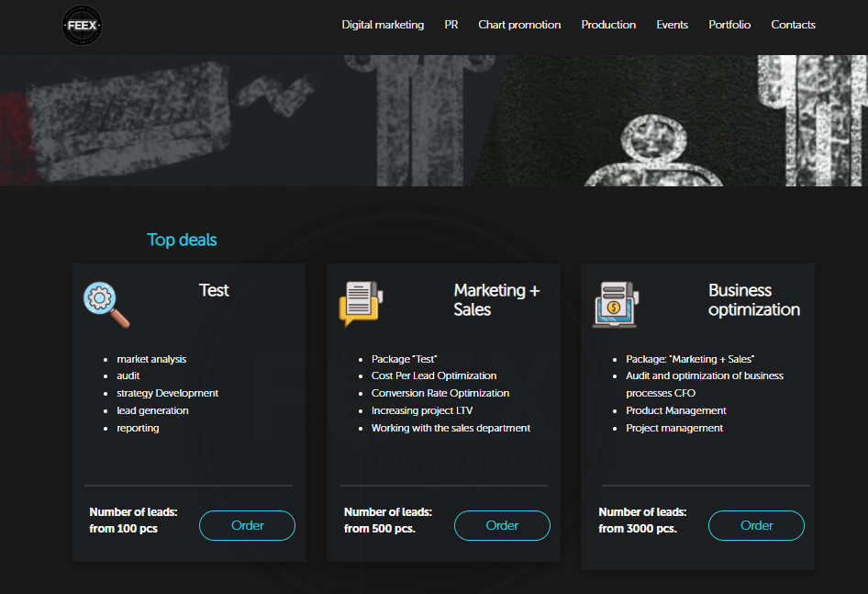Click 'from 500 pcs.' leads text
This screenshot has height=594, width=868.
379,529
